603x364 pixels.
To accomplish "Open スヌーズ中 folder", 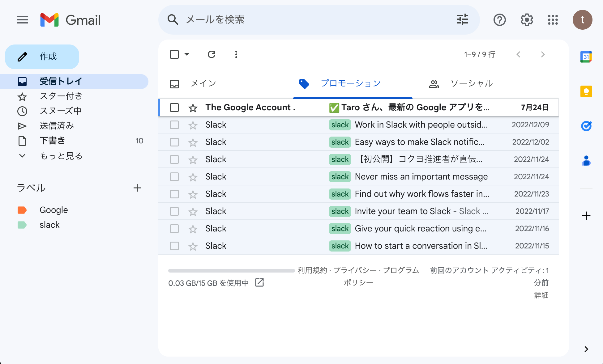I will point(74,111).
